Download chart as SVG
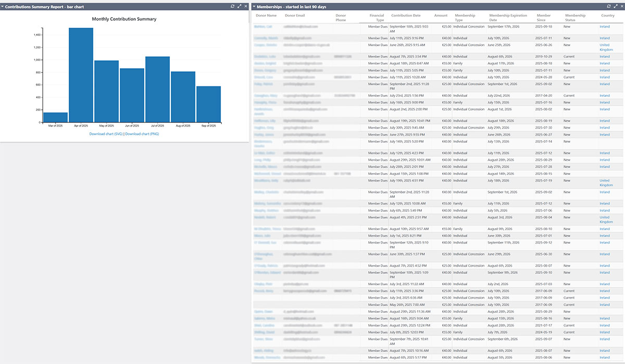 (x=106, y=134)
